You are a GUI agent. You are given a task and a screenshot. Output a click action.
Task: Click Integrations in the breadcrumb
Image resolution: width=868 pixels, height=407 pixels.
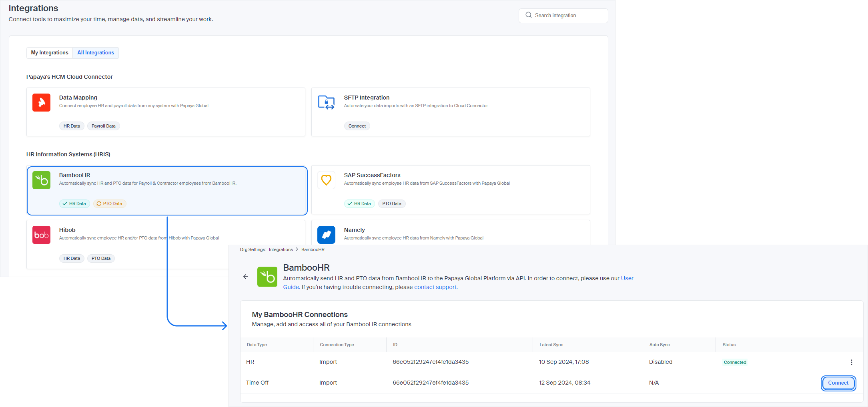[x=281, y=249]
